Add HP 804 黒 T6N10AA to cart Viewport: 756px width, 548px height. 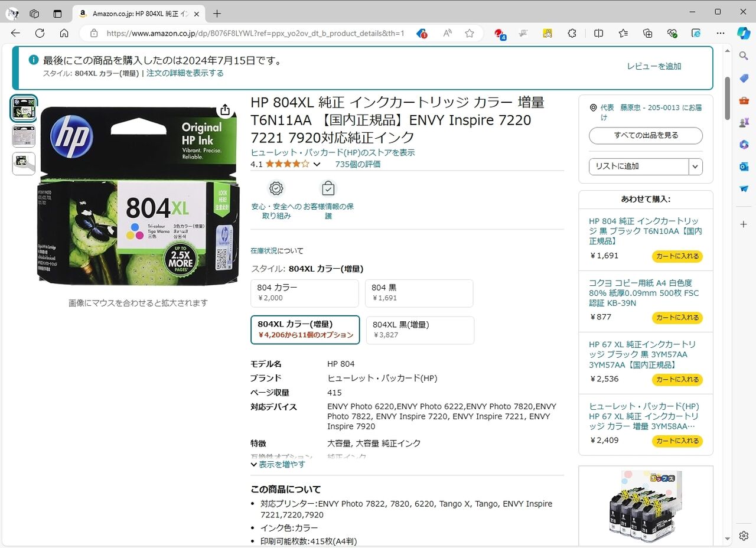coord(677,256)
